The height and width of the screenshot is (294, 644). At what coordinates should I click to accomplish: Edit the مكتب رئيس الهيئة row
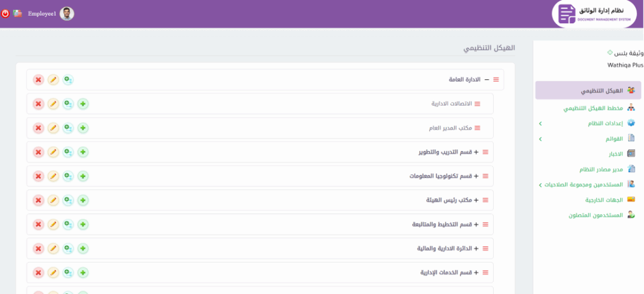click(x=53, y=200)
